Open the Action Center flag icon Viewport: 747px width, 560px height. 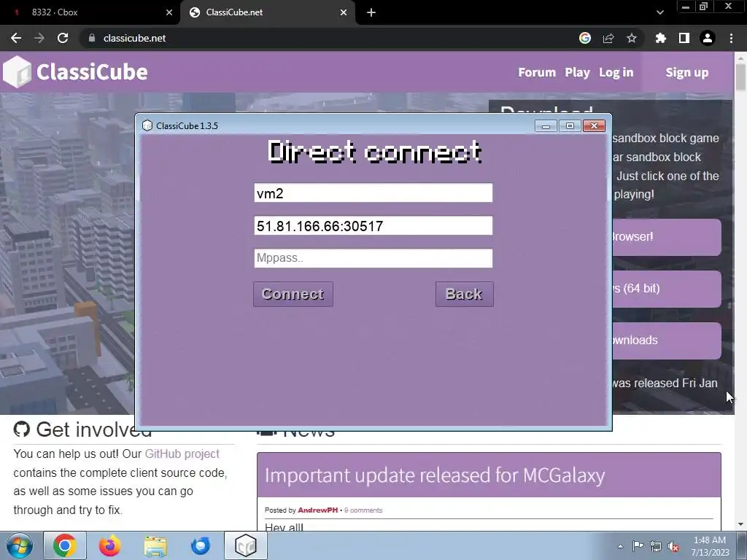click(638, 546)
